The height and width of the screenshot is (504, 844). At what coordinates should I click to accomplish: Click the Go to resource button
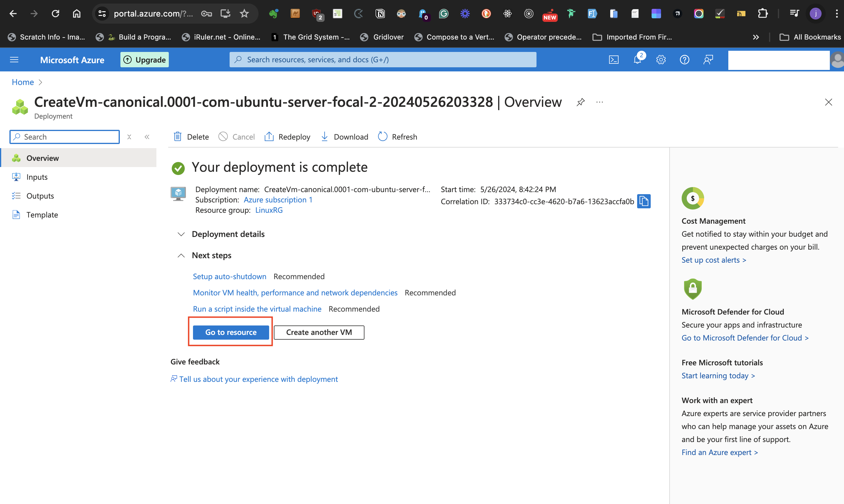[230, 332]
